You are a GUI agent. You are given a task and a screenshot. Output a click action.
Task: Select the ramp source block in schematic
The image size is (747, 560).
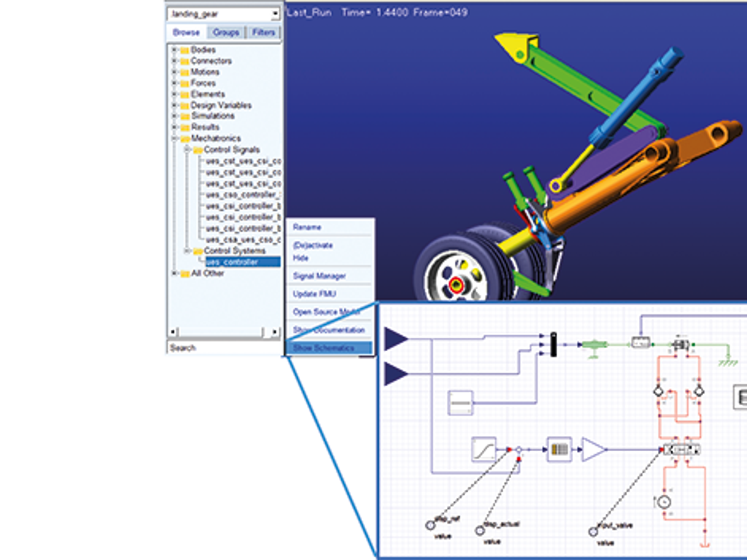point(484,449)
